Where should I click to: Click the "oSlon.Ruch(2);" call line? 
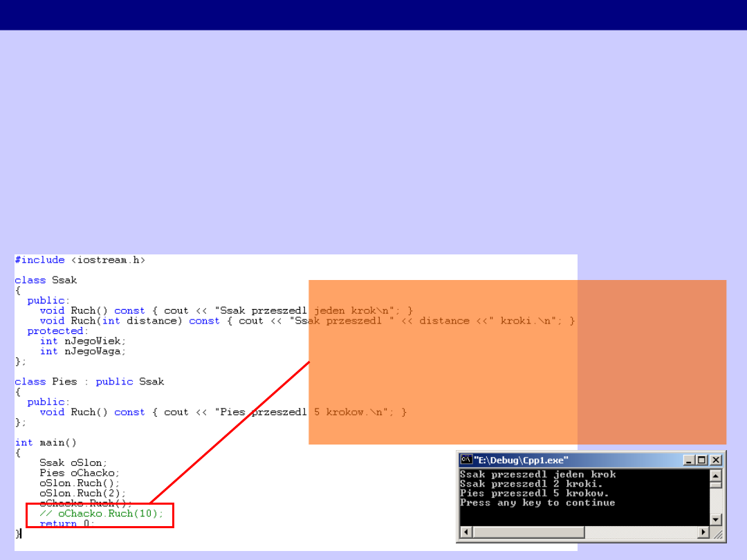point(83,494)
